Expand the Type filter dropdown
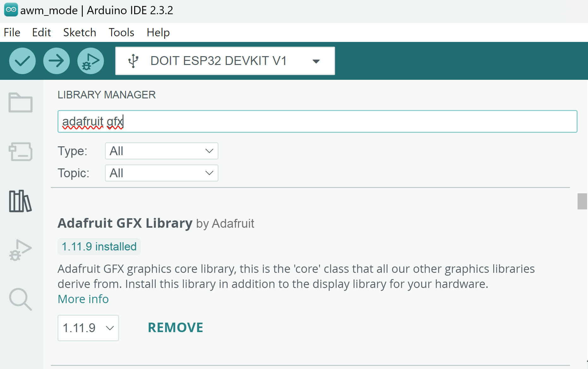This screenshot has height=369, width=588. click(161, 151)
